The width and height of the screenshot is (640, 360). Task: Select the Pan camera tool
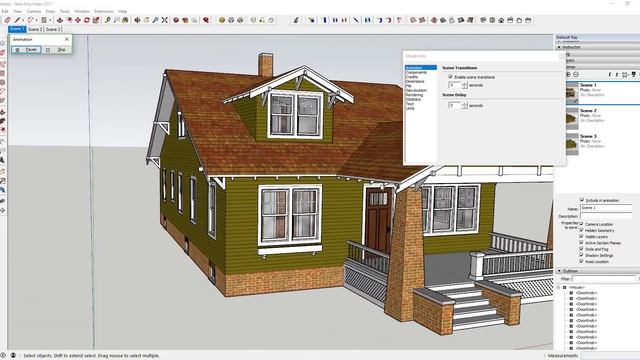tap(147, 20)
